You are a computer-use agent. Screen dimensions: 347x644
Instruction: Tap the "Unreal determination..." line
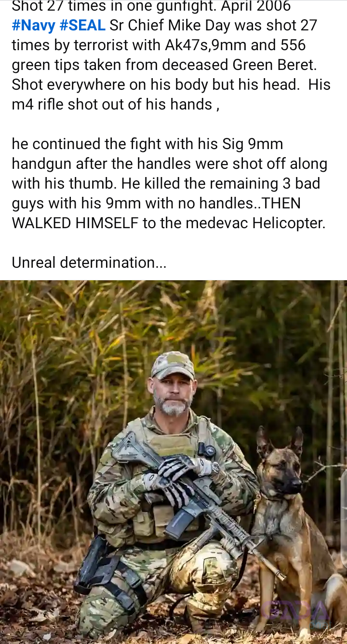(89, 262)
